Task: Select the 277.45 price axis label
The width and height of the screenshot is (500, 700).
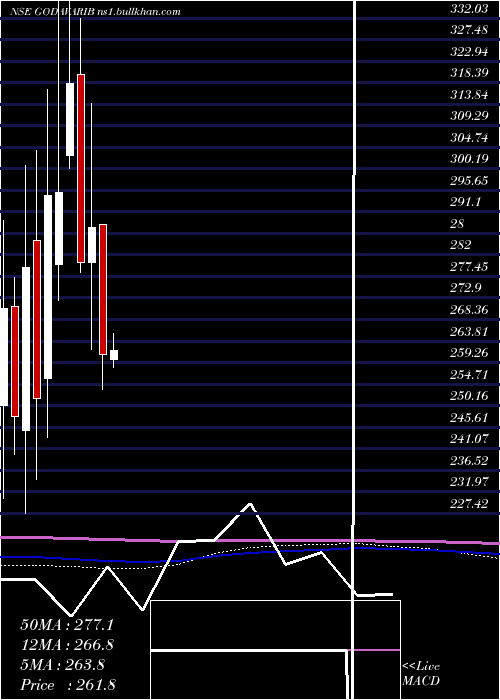Action: pos(469,267)
